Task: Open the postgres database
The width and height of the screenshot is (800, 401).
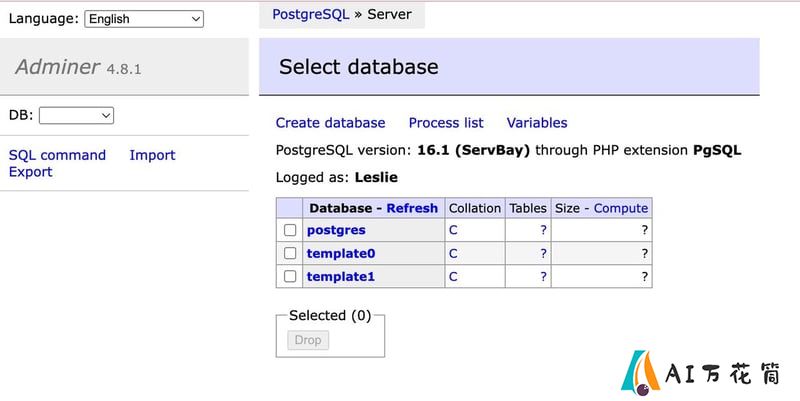Action: (x=336, y=230)
